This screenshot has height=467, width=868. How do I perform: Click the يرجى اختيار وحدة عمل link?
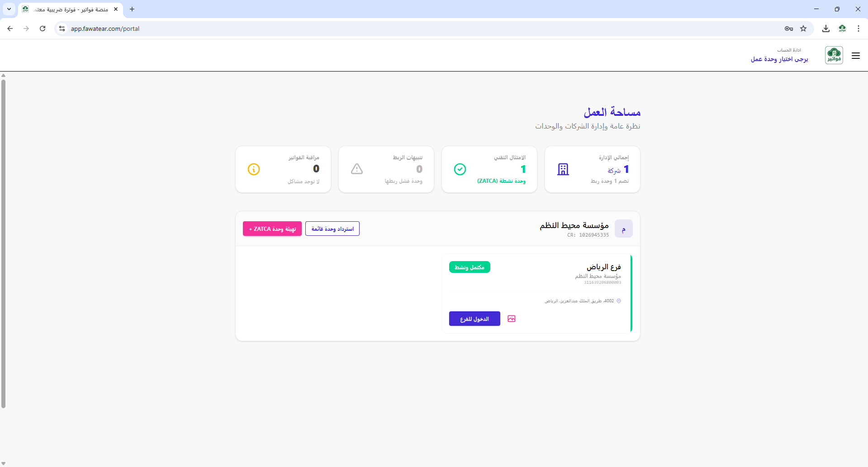click(x=779, y=59)
